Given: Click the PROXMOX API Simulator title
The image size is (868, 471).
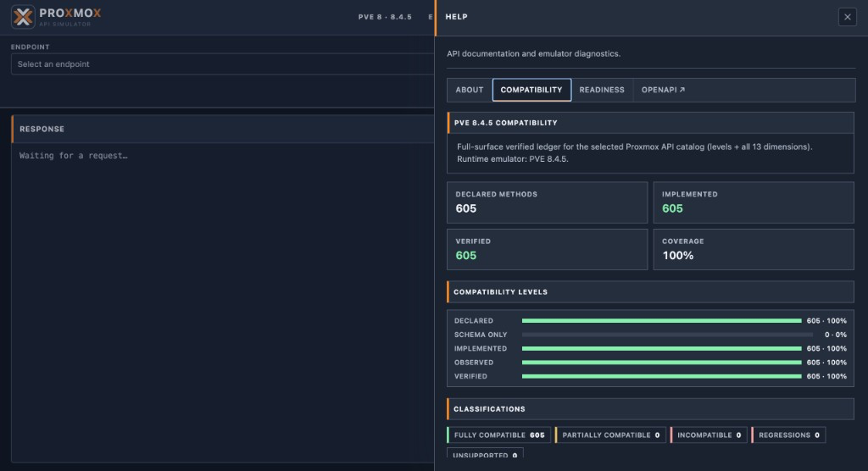Looking at the screenshot, I should (x=70, y=17).
